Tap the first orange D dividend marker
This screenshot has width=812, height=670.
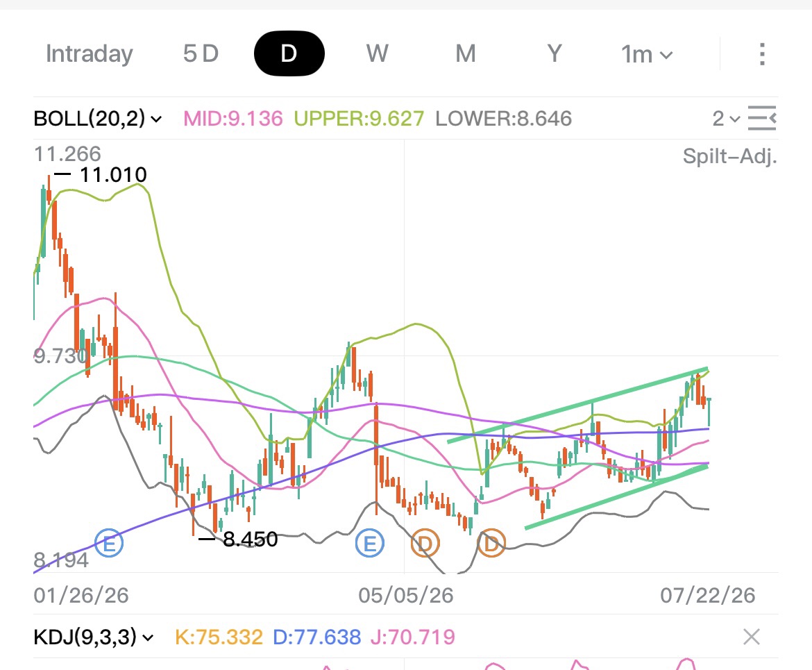(425, 544)
